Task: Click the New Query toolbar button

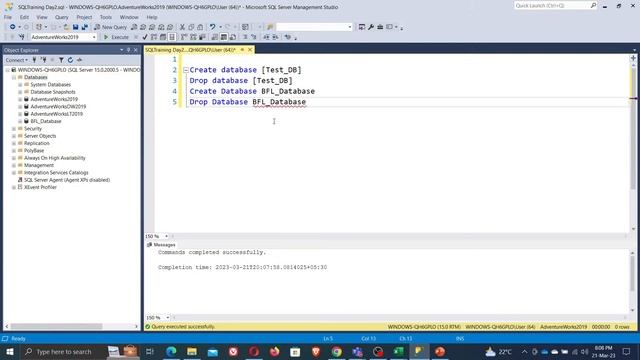Action: [111, 27]
